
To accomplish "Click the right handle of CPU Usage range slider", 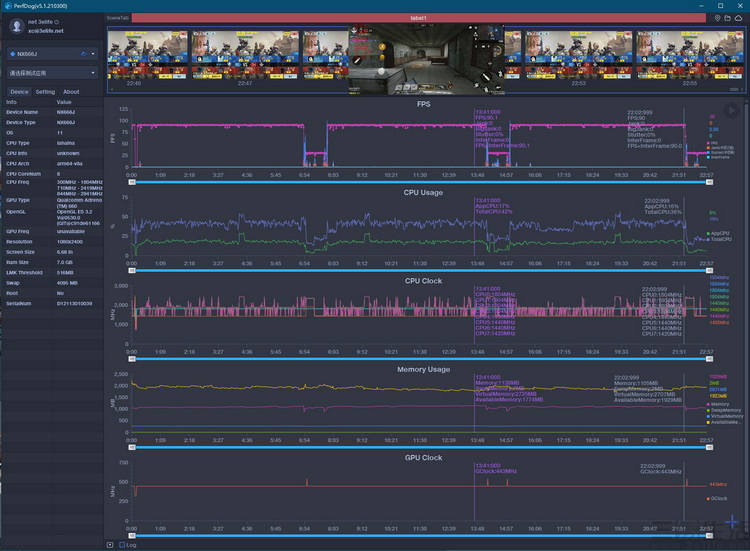I will coord(709,271).
